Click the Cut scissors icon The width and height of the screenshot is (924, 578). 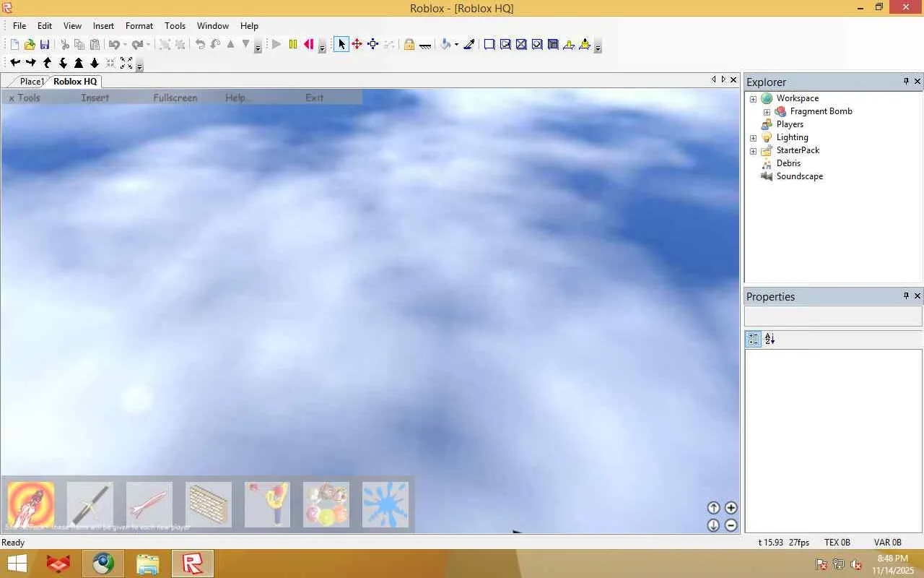(x=64, y=45)
